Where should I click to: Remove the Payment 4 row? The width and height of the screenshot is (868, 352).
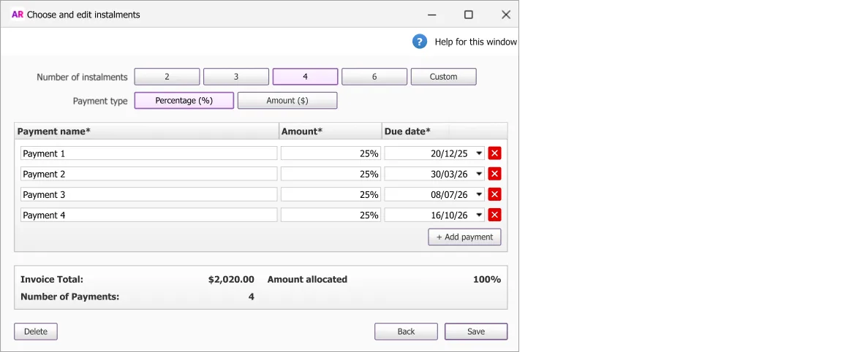(x=495, y=215)
